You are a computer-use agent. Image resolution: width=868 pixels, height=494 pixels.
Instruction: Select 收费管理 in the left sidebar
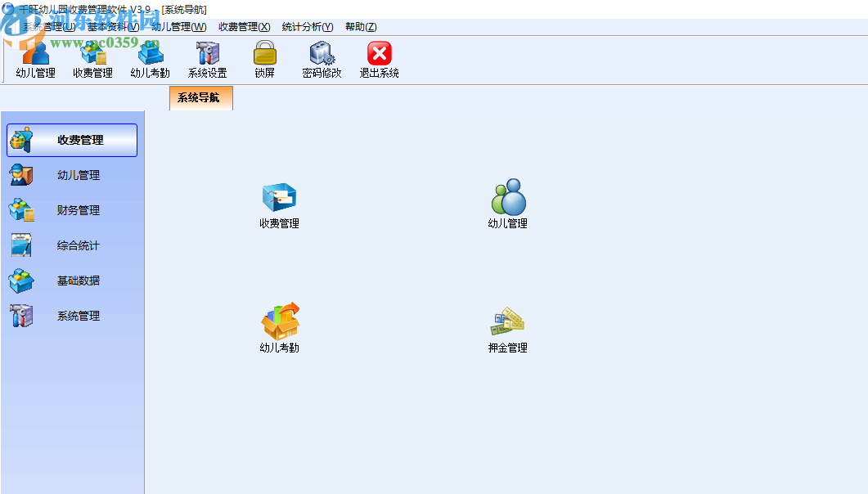tap(72, 140)
